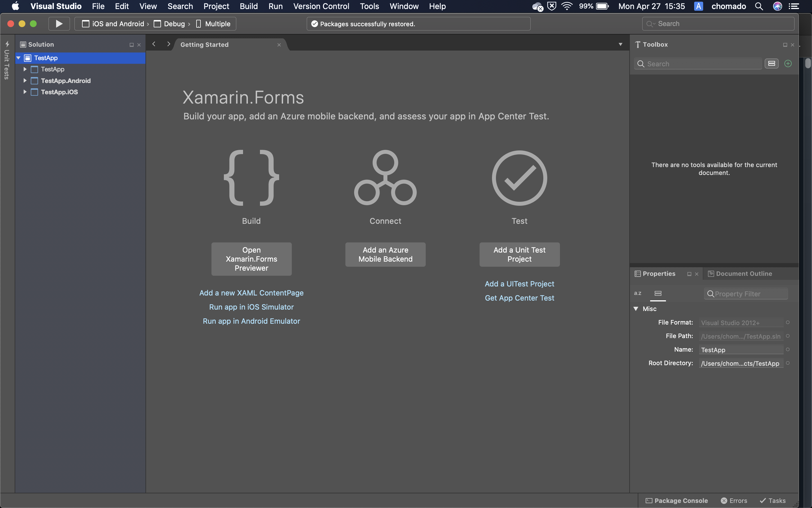
Task: Edit the Name property field
Action: [x=741, y=350]
